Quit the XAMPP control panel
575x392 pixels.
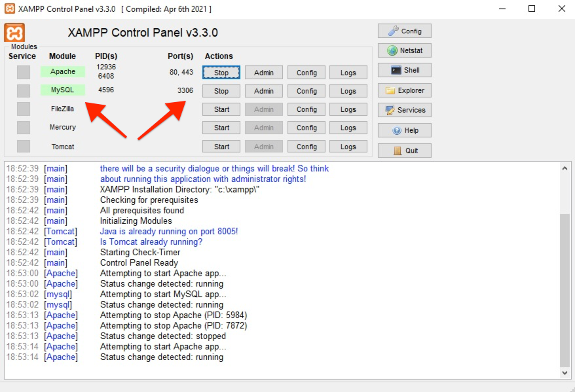tap(405, 151)
